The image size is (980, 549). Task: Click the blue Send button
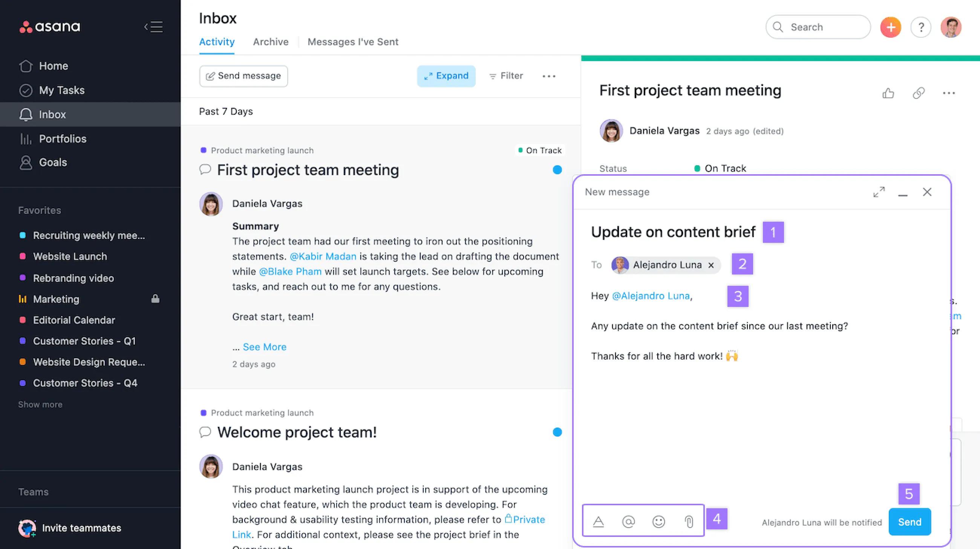pos(910,522)
